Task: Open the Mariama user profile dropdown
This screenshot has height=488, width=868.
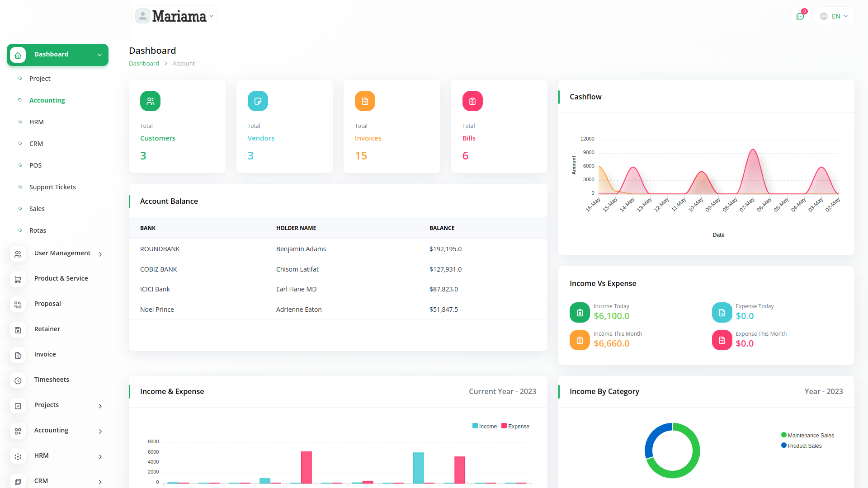Action: click(x=175, y=16)
